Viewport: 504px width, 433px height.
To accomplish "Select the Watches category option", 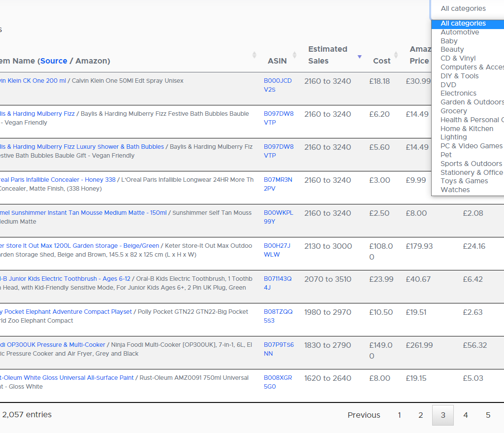I will click(x=455, y=190).
